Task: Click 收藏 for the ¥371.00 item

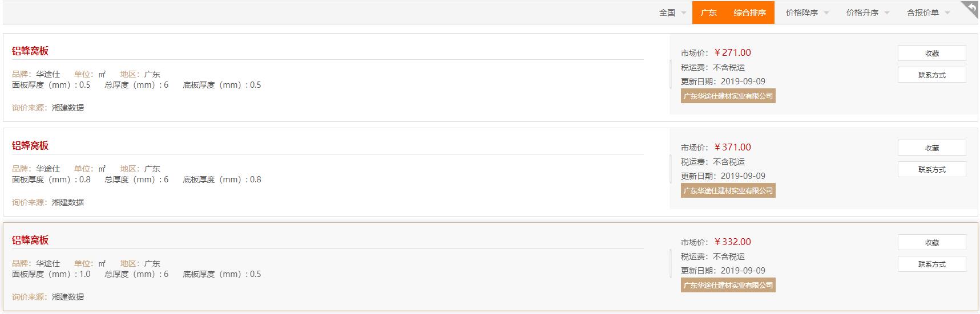Action: pos(931,148)
